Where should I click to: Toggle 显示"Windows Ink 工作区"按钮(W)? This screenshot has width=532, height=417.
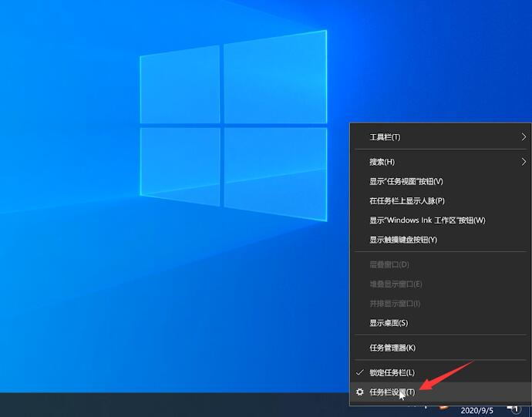click(440, 220)
